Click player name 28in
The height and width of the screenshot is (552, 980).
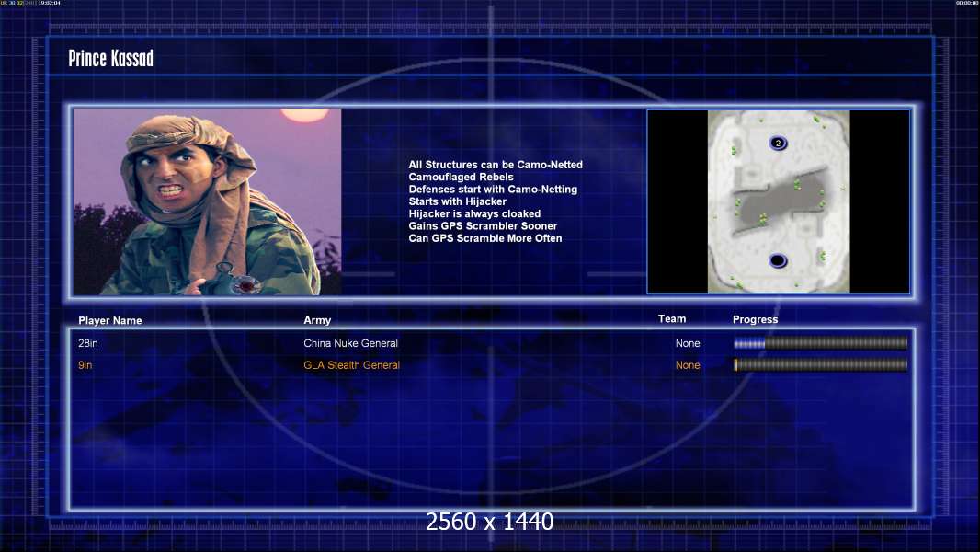(88, 343)
